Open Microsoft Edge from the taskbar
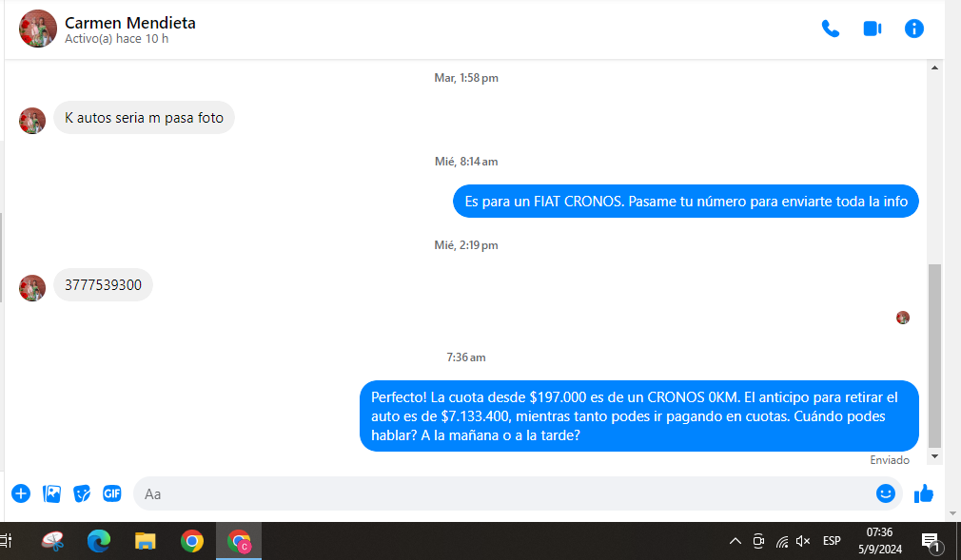The width and height of the screenshot is (961, 560). click(99, 541)
